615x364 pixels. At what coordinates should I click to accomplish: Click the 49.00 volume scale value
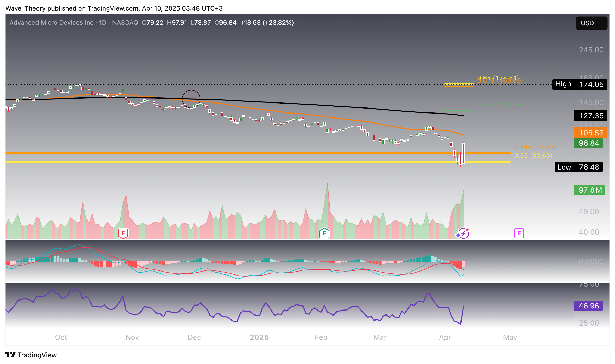point(589,211)
